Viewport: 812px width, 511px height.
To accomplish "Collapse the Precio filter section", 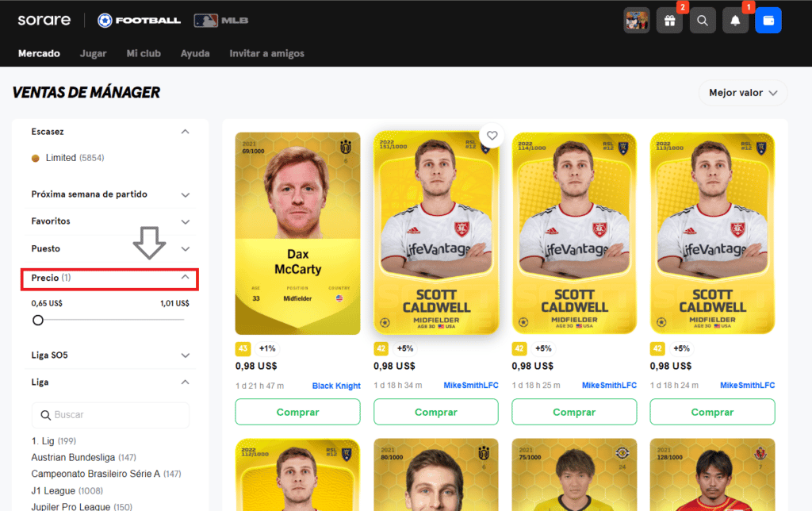I will coord(109,279).
